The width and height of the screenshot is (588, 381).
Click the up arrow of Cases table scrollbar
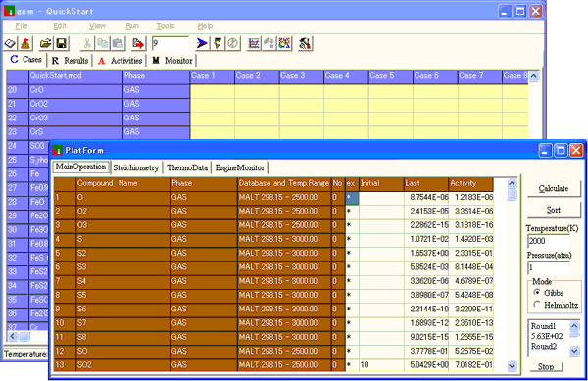coord(534,76)
